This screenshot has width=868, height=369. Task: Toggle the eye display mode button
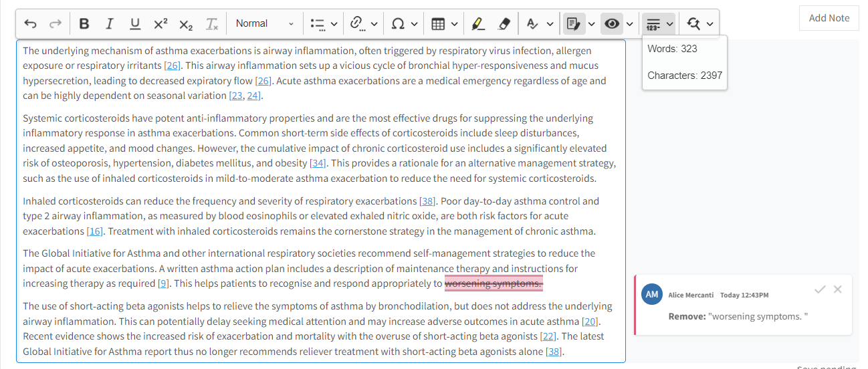pyautogui.click(x=611, y=24)
